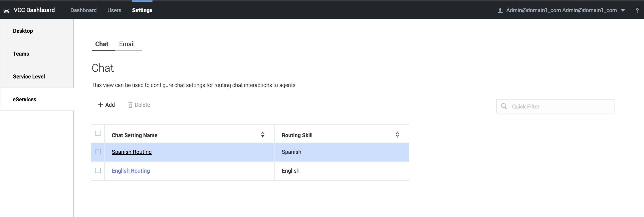Go to the Dashboard menu item
Image resolution: width=644 pixels, height=217 pixels.
(83, 10)
